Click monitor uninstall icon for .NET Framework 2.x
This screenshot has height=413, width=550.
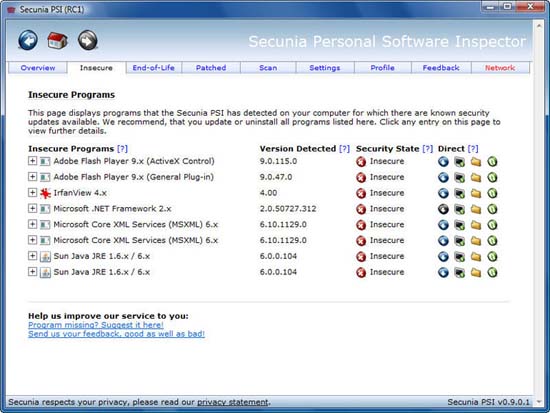(460, 209)
